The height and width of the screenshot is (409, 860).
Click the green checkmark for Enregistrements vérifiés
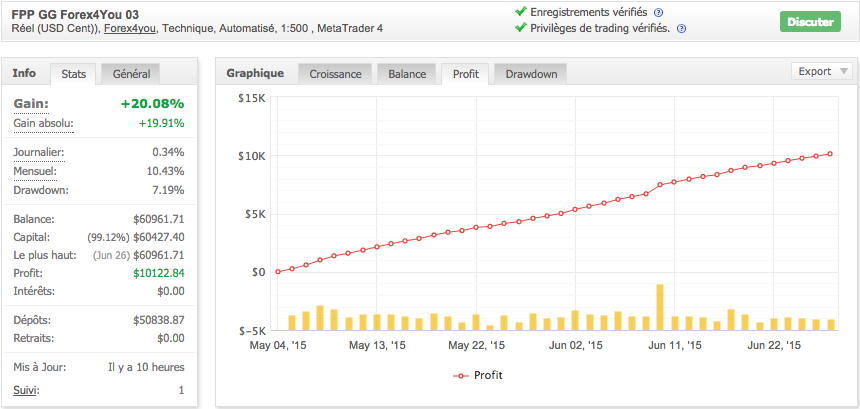tap(520, 12)
